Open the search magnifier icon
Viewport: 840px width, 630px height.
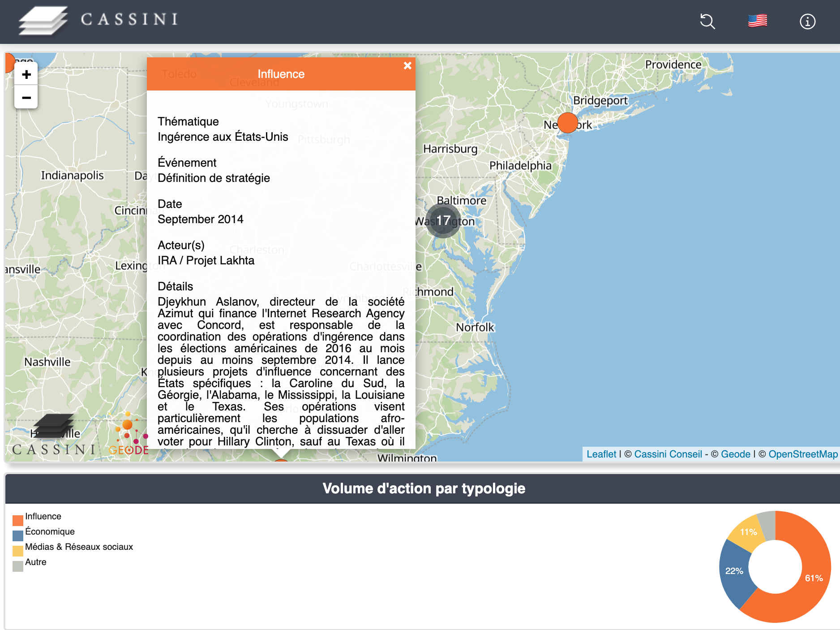pyautogui.click(x=707, y=21)
